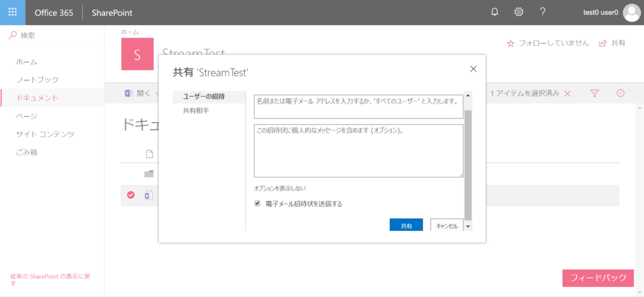Open the test0 user0 profile avatar

coord(631,13)
